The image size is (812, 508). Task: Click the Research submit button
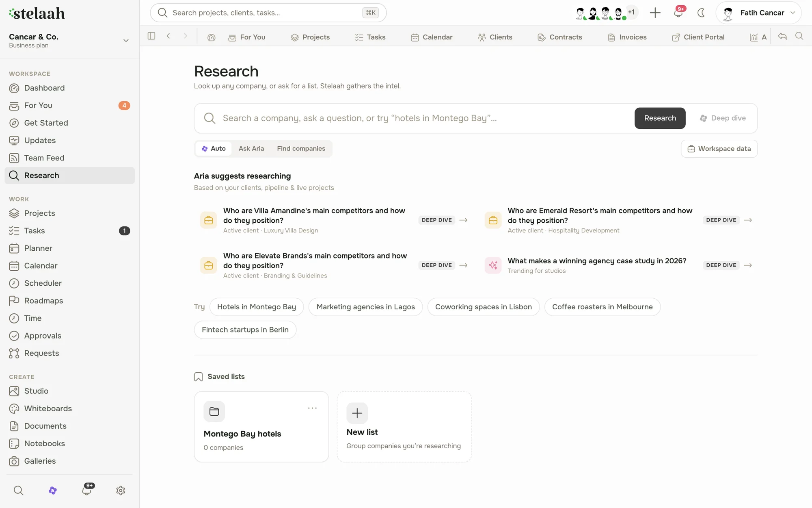660,118
